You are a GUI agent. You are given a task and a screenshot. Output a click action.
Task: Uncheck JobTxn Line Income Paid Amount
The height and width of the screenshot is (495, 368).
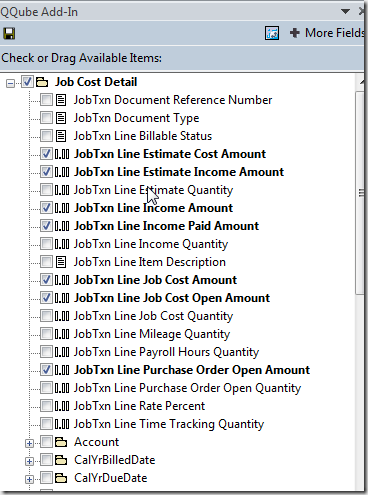pos(46,225)
